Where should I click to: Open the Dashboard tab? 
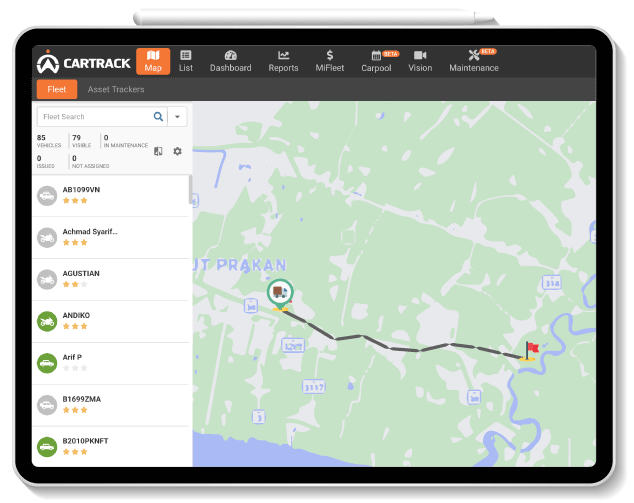pyautogui.click(x=230, y=61)
